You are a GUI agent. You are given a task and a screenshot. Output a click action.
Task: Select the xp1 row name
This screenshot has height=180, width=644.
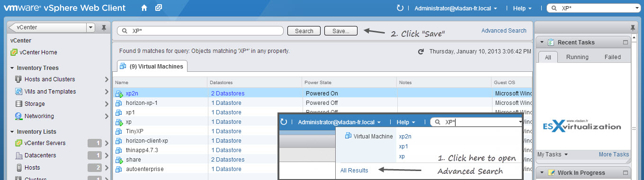(x=130, y=112)
